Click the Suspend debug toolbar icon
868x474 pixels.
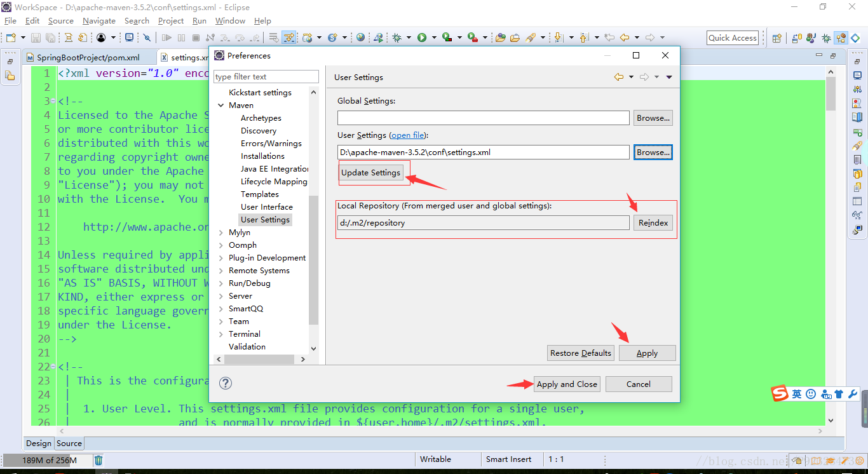coord(182,38)
